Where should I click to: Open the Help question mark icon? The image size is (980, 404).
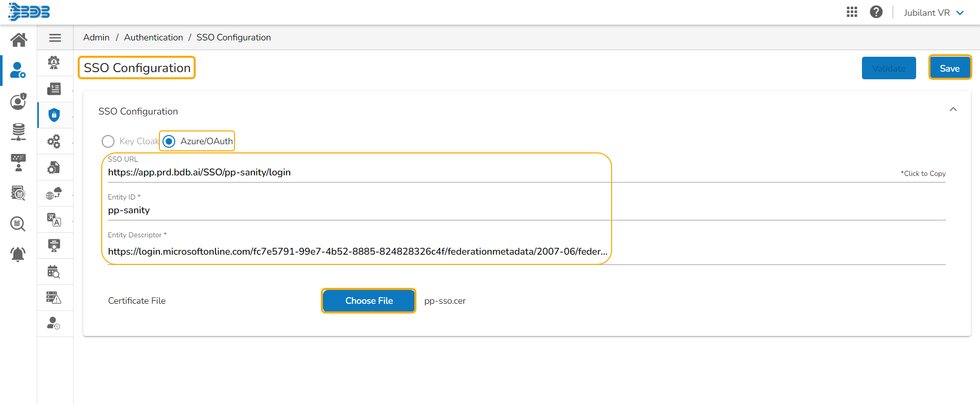pos(876,12)
